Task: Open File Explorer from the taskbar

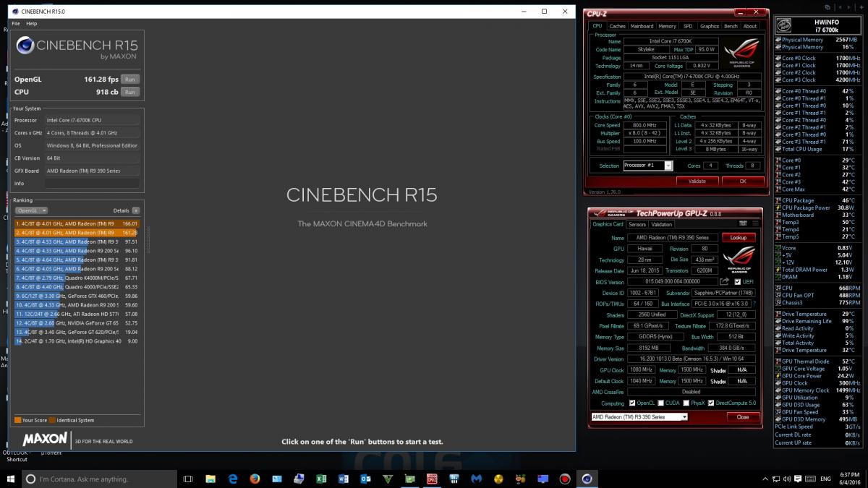Action: click(210, 479)
